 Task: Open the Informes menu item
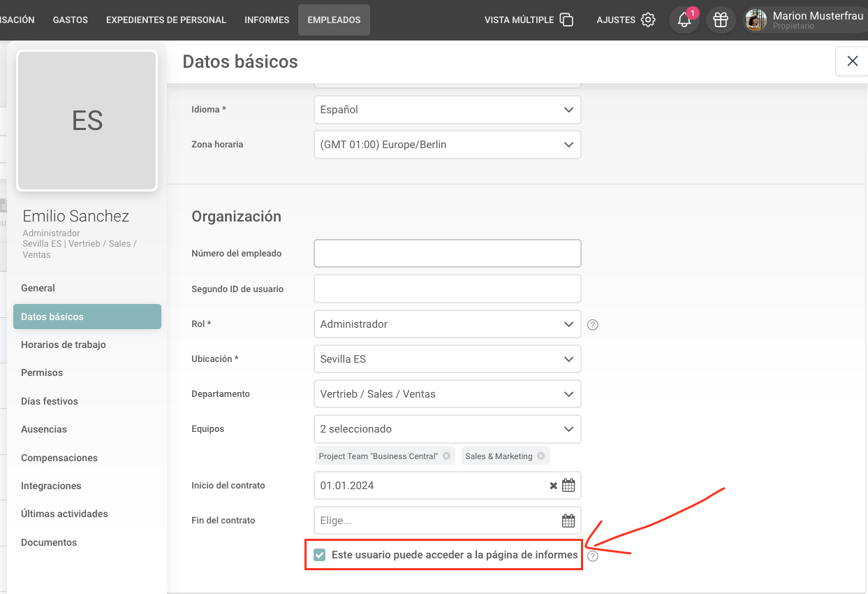(267, 20)
